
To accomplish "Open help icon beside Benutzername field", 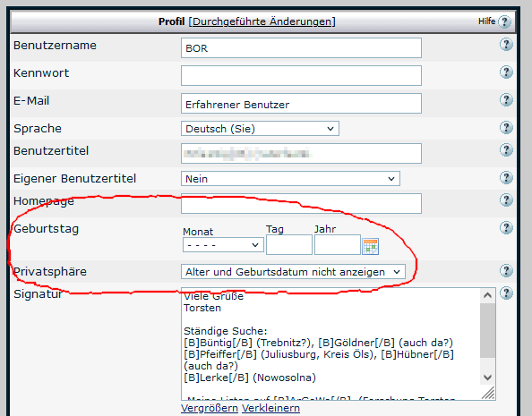I will [506, 45].
